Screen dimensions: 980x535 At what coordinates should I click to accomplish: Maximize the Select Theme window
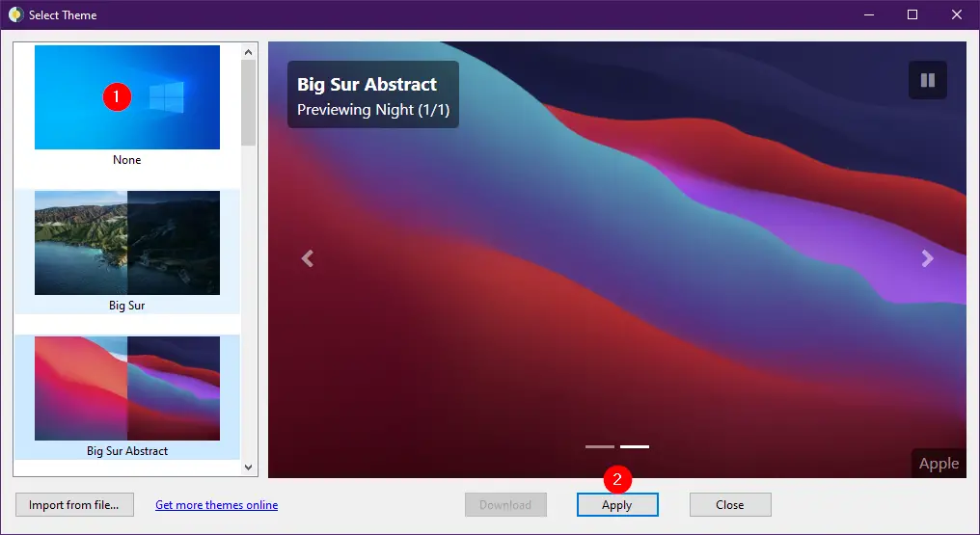pos(912,14)
